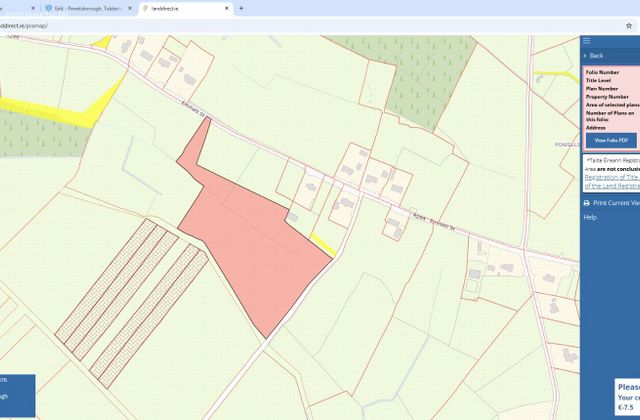Viewport: 640px width, 420px height.
Task: Go Back in the side panel
Action: pyautogui.click(x=596, y=56)
